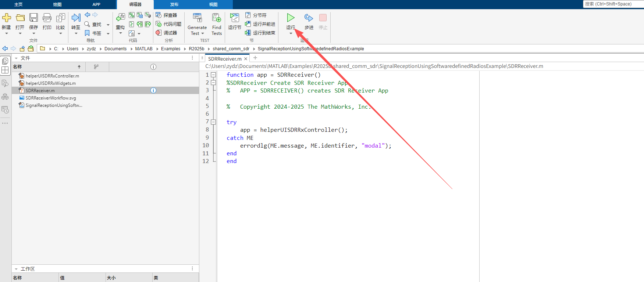Open the 新建 dropdown arrow
The image size is (644, 282).
(7, 33)
